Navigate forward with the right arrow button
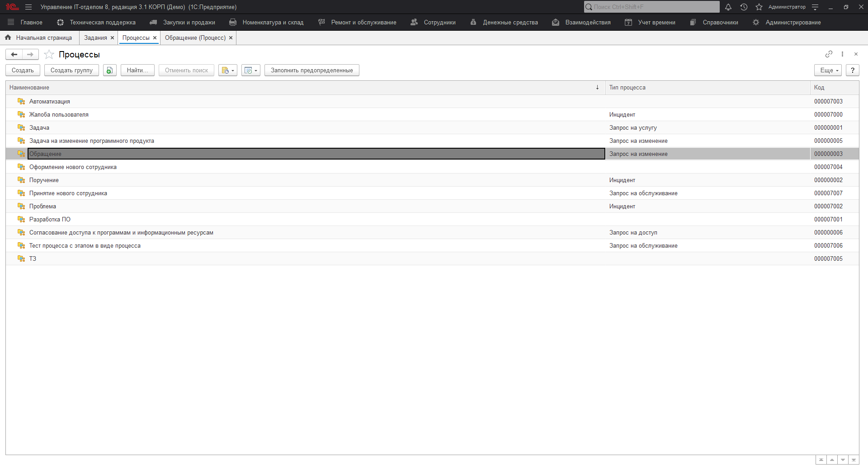The height and width of the screenshot is (470, 868). click(x=30, y=54)
